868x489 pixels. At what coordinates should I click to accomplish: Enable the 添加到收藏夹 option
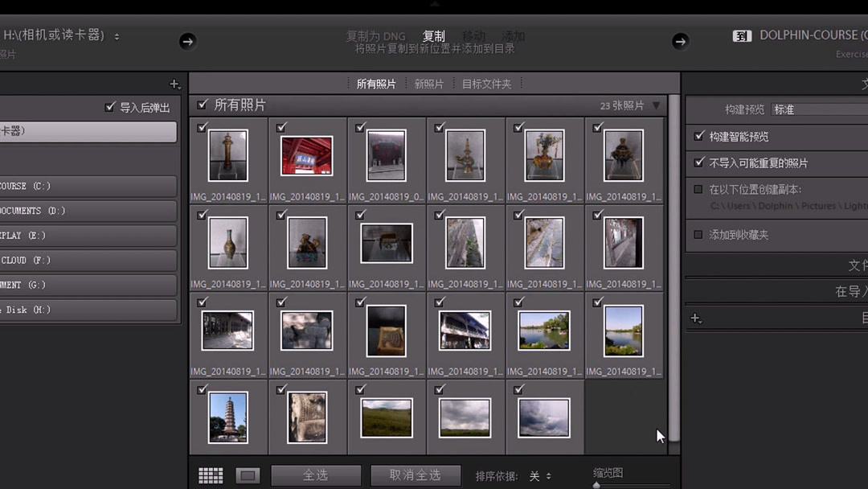[698, 234]
